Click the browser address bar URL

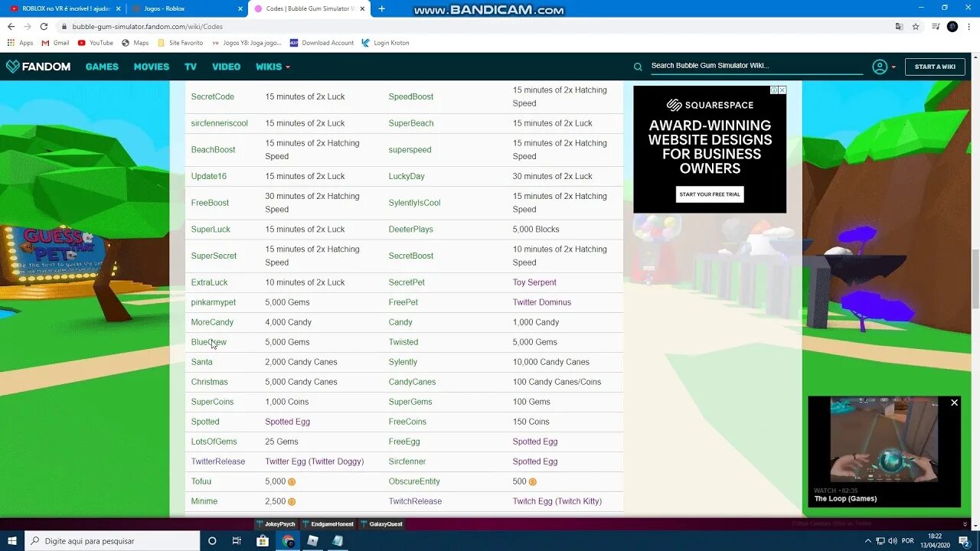pyautogui.click(x=148, y=26)
